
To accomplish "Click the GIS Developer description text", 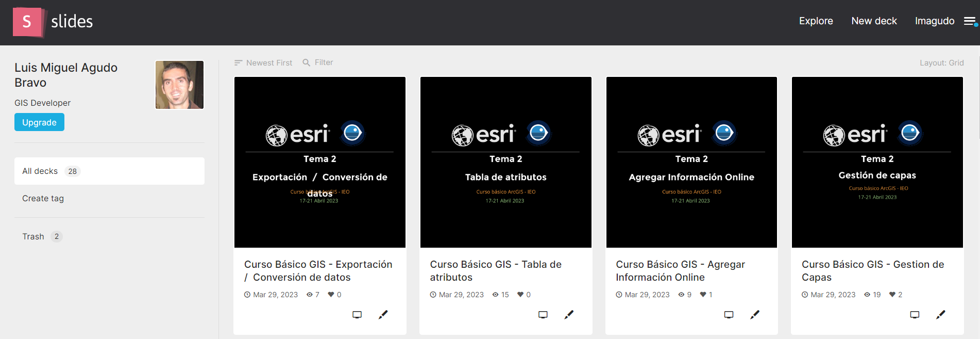I will coord(42,103).
